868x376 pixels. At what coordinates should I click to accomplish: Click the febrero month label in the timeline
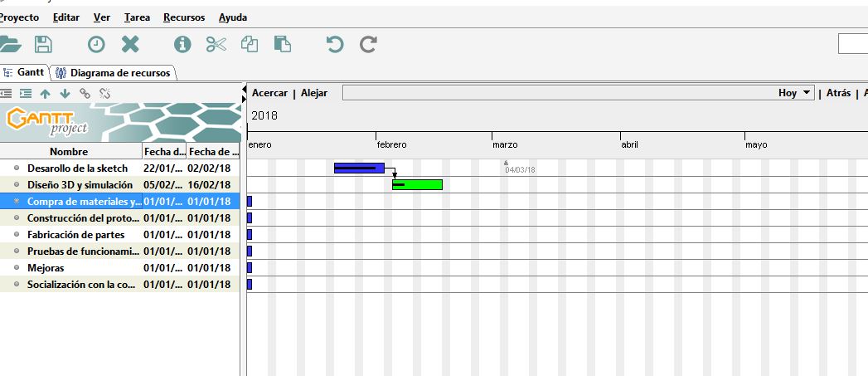(x=392, y=144)
